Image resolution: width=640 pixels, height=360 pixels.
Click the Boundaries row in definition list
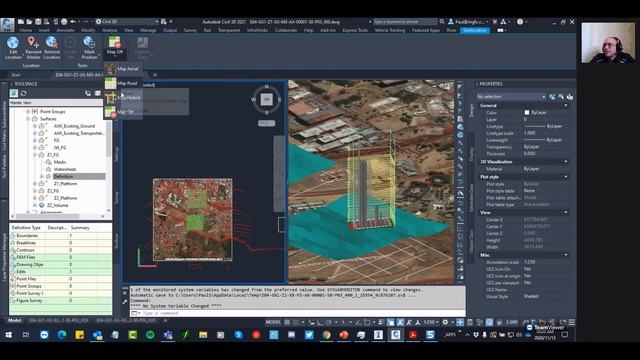tap(60, 236)
